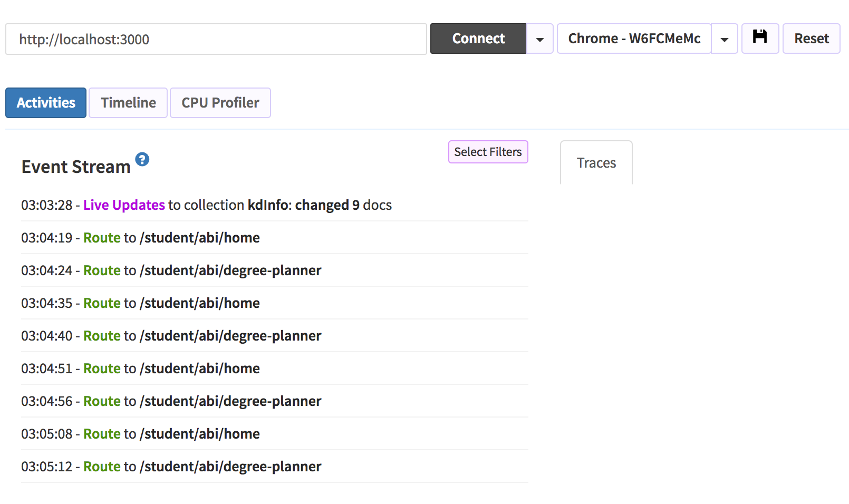Select the 03:04:19 route to home event
Image resolution: width=849 pixels, height=504 pixels.
[140, 238]
